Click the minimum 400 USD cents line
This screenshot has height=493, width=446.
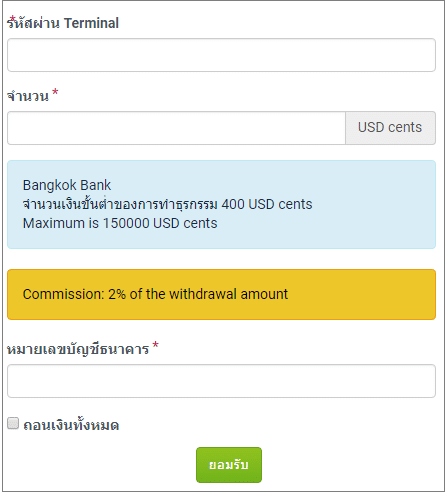(167, 204)
